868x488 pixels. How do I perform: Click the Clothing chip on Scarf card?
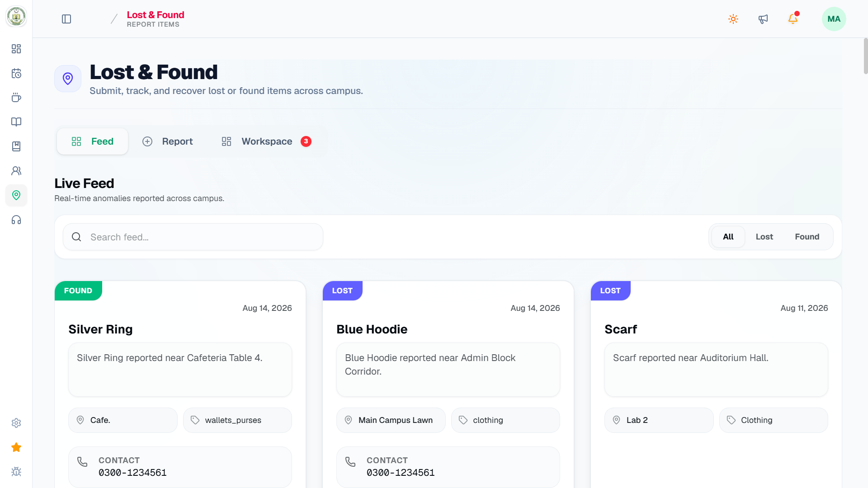(x=774, y=420)
